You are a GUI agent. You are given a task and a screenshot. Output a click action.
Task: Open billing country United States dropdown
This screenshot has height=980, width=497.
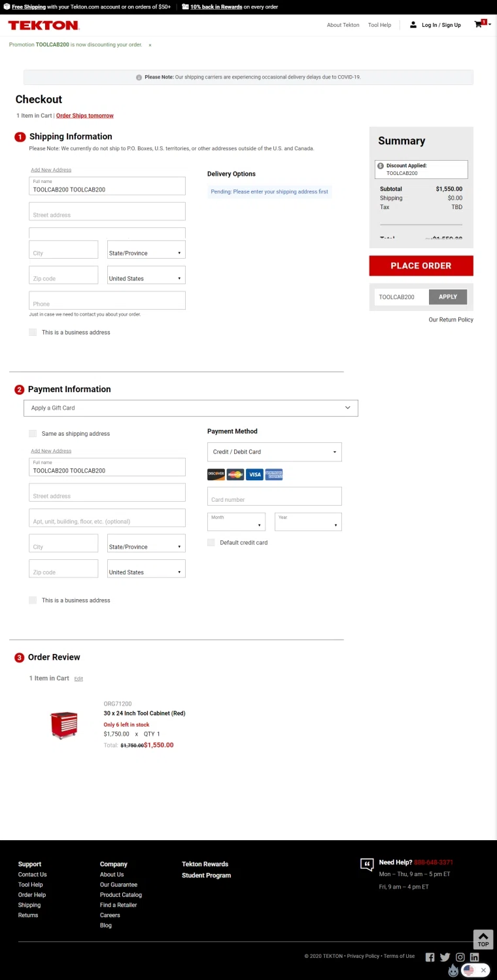pos(146,568)
